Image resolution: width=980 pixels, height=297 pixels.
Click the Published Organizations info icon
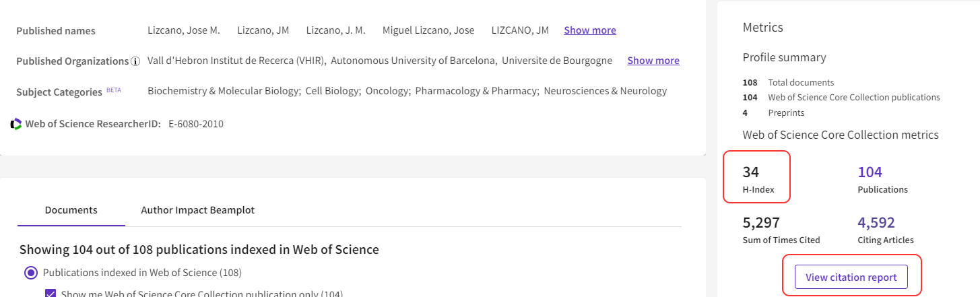pyautogui.click(x=135, y=61)
